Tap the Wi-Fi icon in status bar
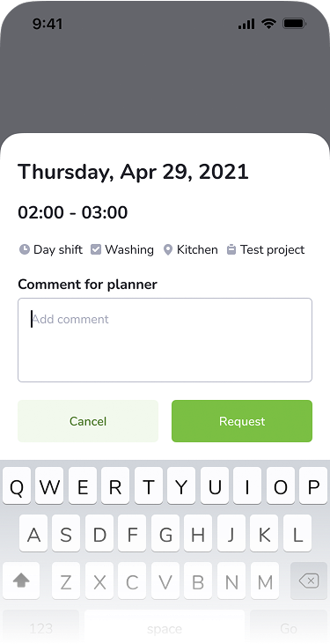 coord(269,24)
